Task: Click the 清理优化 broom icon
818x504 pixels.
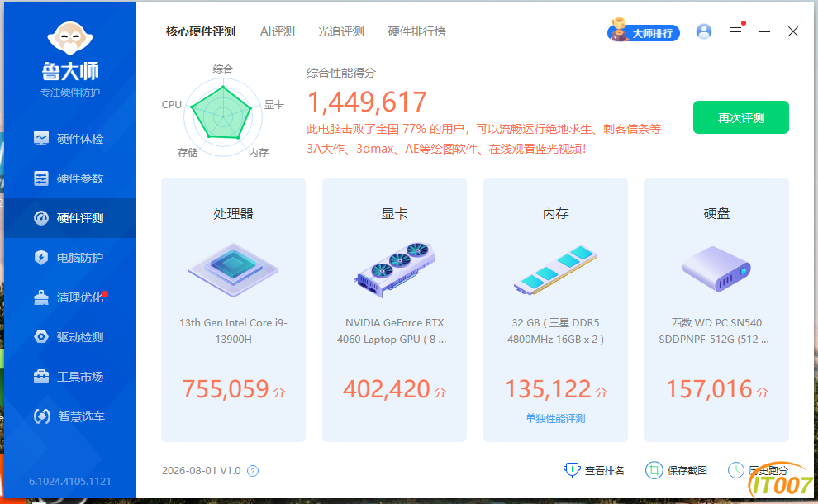Action: click(41, 297)
